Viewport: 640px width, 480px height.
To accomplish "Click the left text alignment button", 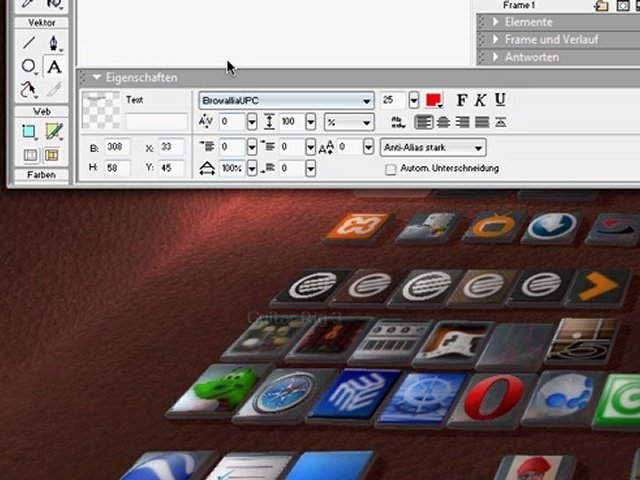I will pyautogui.click(x=423, y=122).
